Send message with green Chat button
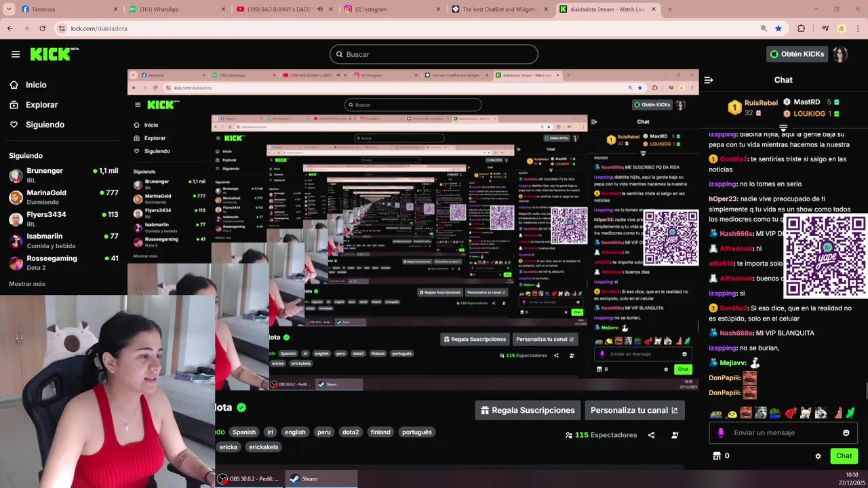This screenshot has height=488, width=868. pyautogui.click(x=844, y=456)
